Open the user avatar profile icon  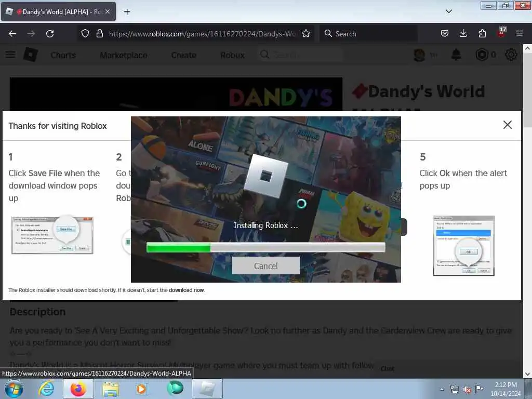tap(419, 55)
